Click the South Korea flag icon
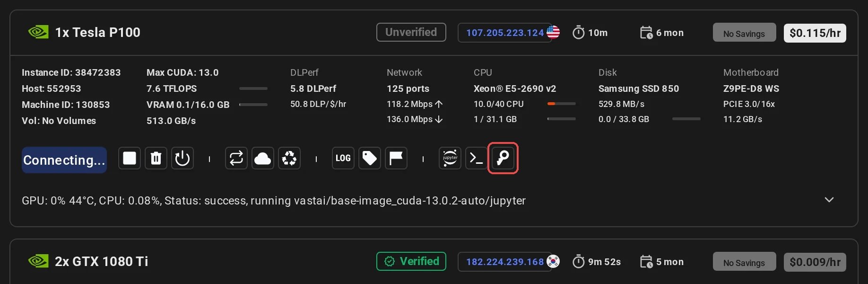Screen dimensions: 868x284 click(x=553, y=261)
